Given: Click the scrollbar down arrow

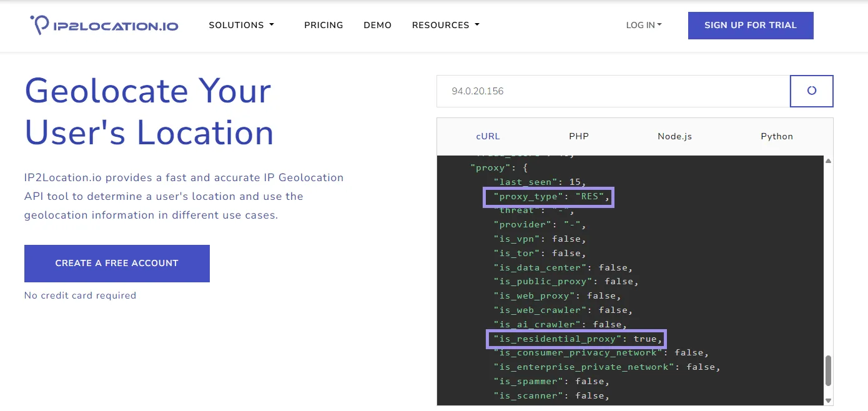Looking at the screenshot, I should pyautogui.click(x=829, y=400).
